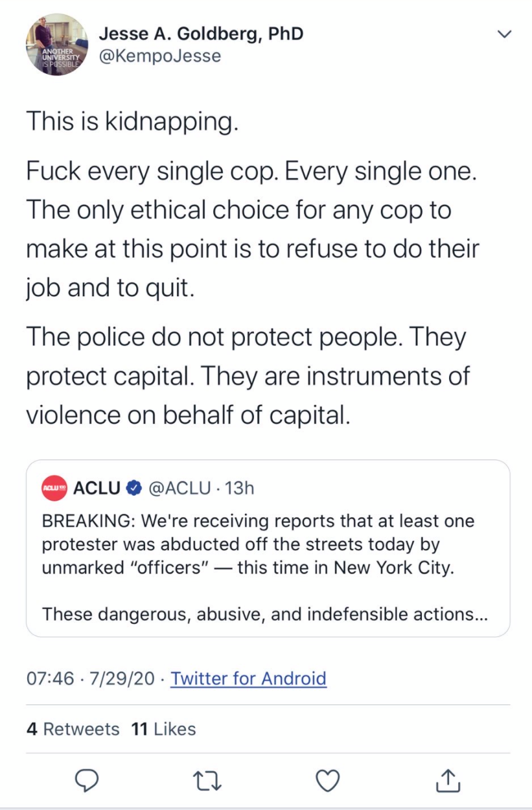532x810 pixels.
Task: Tap the "This is kidnapping." tweet text
Action: [x=132, y=121]
